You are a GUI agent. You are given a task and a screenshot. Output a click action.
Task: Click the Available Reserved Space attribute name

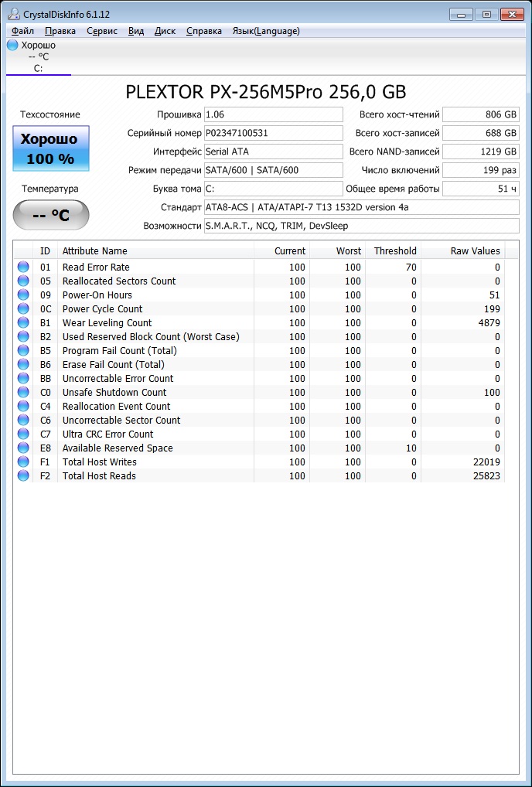pos(118,448)
